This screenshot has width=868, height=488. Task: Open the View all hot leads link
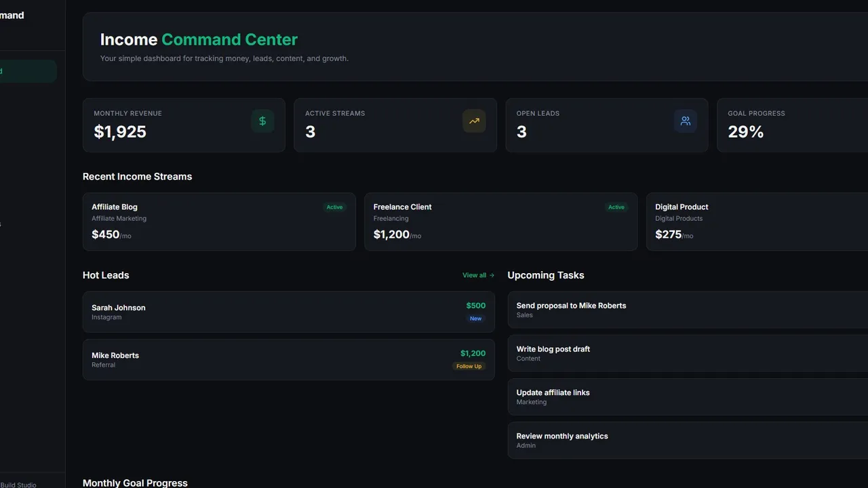[478, 275]
